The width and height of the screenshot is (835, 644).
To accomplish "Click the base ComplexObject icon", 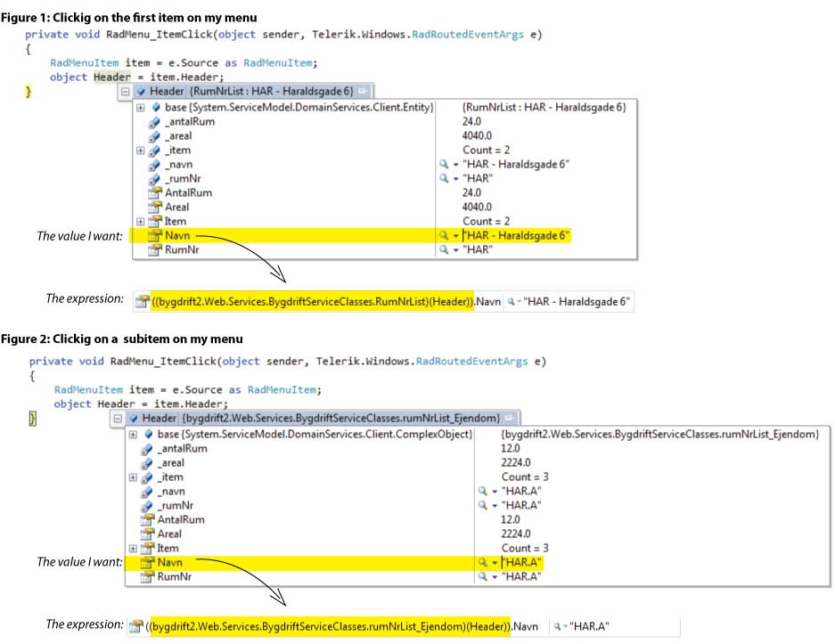I will 149,435.
